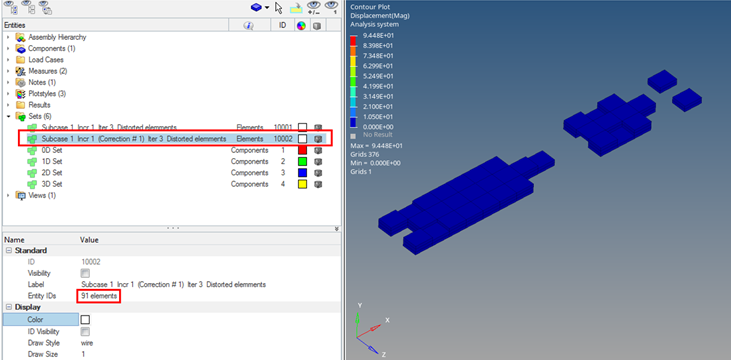
Task: Open dropdown arrow next to blue component icon
Action: pyautogui.click(x=267, y=7)
